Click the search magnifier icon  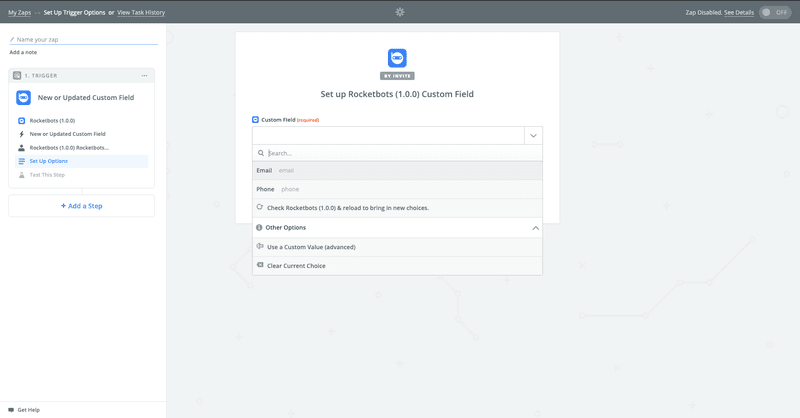pyautogui.click(x=261, y=153)
